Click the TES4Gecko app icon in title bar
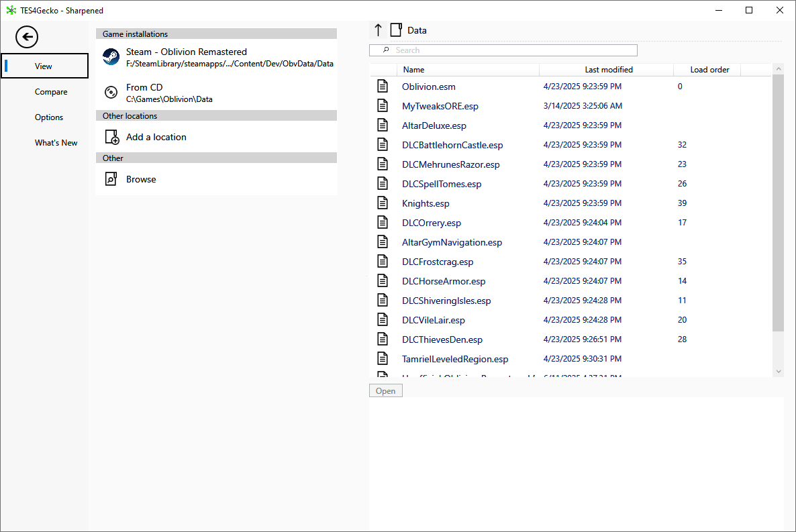The height and width of the screenshot is (532, 796). click(11, 10)
